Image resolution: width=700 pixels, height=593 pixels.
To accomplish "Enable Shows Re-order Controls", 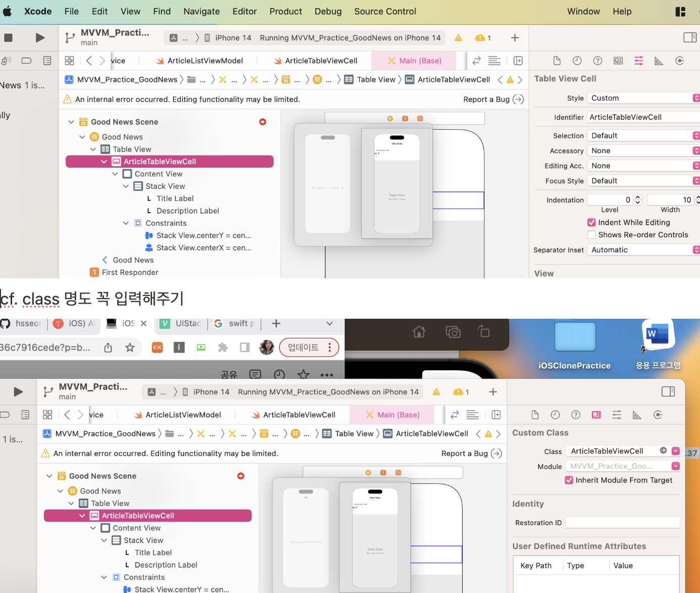I will click(x=591, y=234).
